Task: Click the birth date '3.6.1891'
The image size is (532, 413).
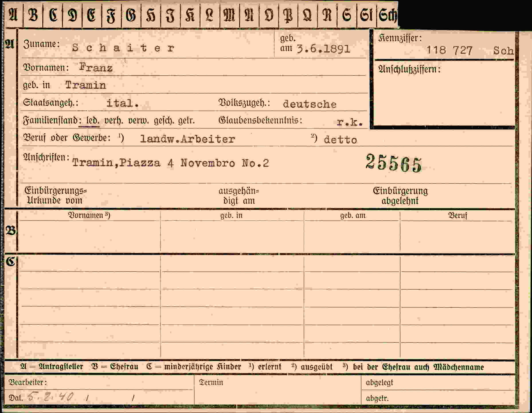Action: (x=323, y=49)
